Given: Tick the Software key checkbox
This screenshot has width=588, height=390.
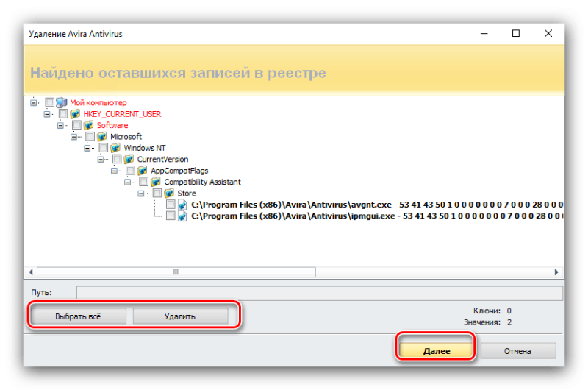Looking at the screenshot, I should (x=76, y=125).
